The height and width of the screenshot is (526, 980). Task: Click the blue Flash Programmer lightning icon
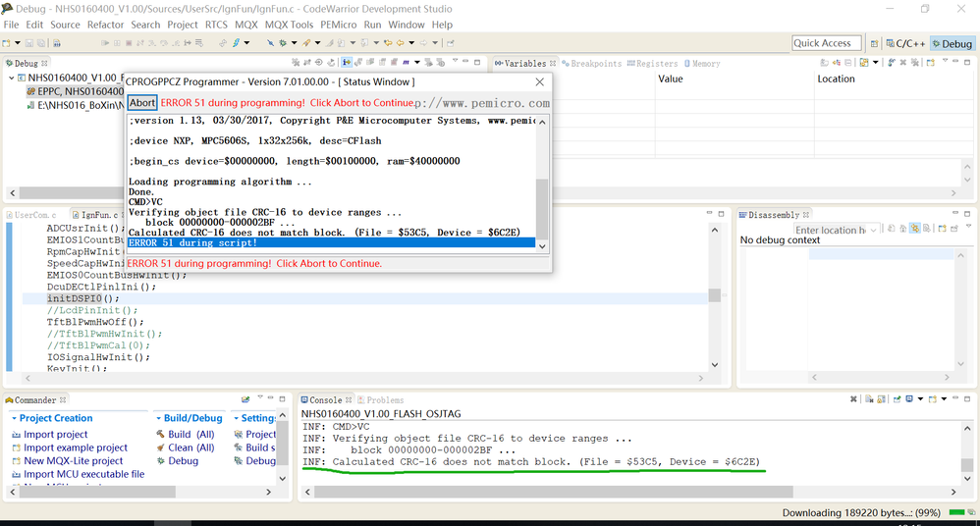[237, 43]
